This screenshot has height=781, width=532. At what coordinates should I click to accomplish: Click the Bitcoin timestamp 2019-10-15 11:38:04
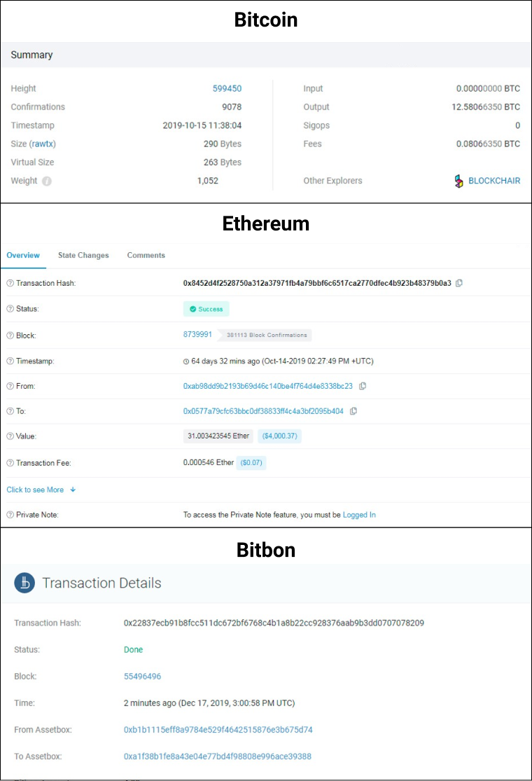click(202, 125)
